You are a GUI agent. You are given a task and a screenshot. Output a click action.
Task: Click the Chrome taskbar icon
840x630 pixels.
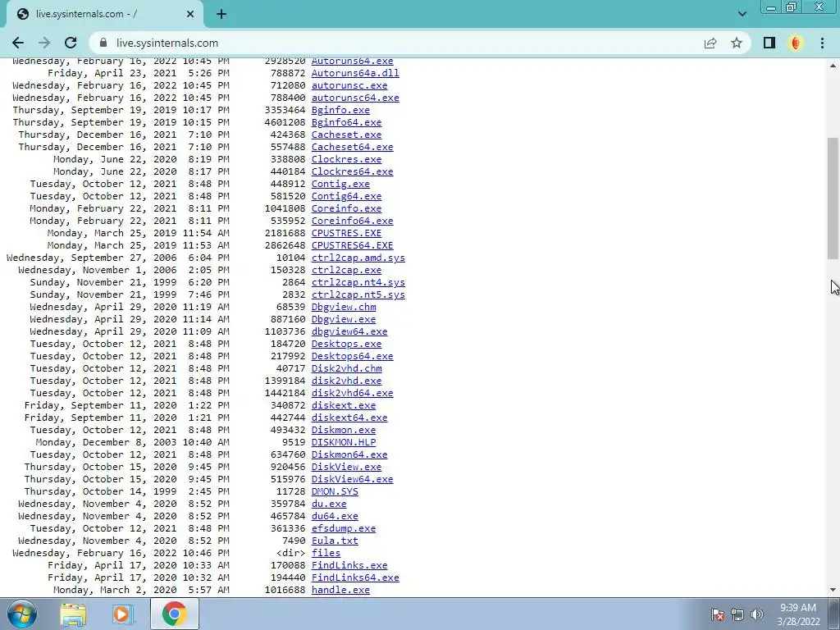pyautogui.click(x=174, y=614)
